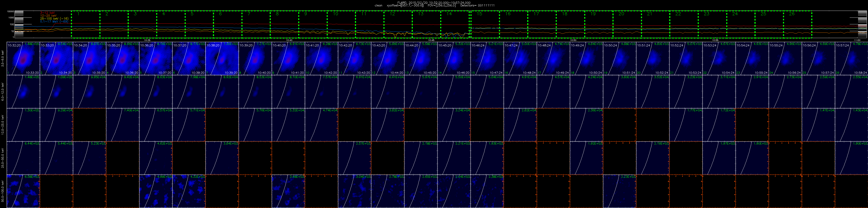Select the Detectors= 001111111 text
This screenshot has height=208, width=868.
[478, 5]
